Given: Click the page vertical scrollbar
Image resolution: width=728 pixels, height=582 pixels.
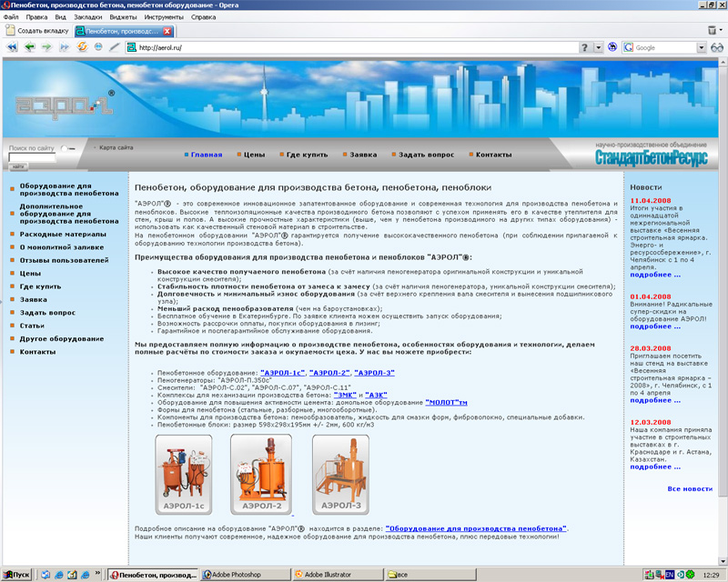Looking at the screenshot, I should tap(723, 311).
